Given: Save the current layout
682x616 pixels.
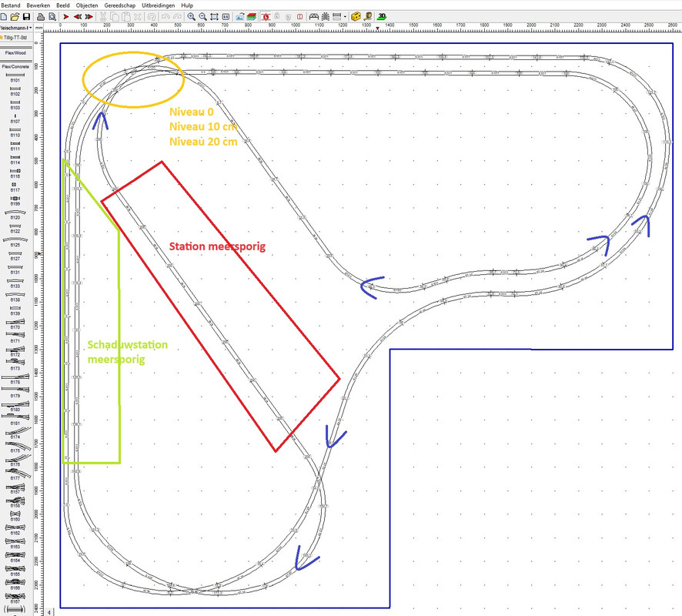Looking at the screenshot, I should point(26,17).
